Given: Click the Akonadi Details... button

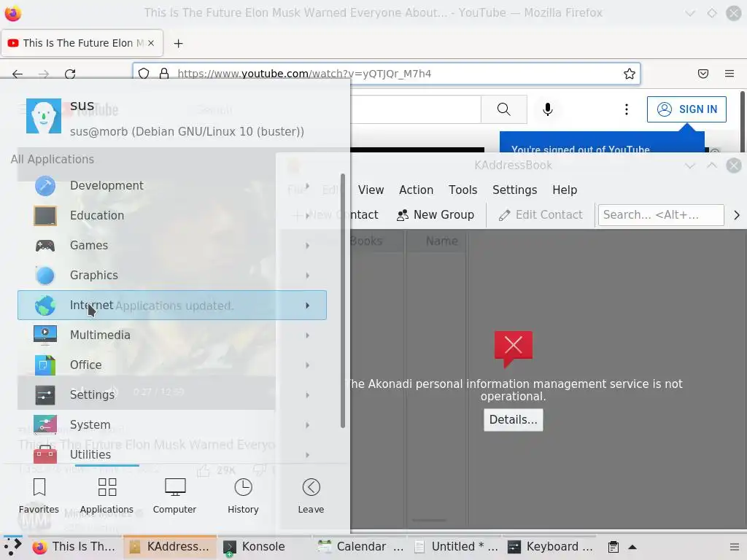Looking at the screenshot, I should click(514, 419).
